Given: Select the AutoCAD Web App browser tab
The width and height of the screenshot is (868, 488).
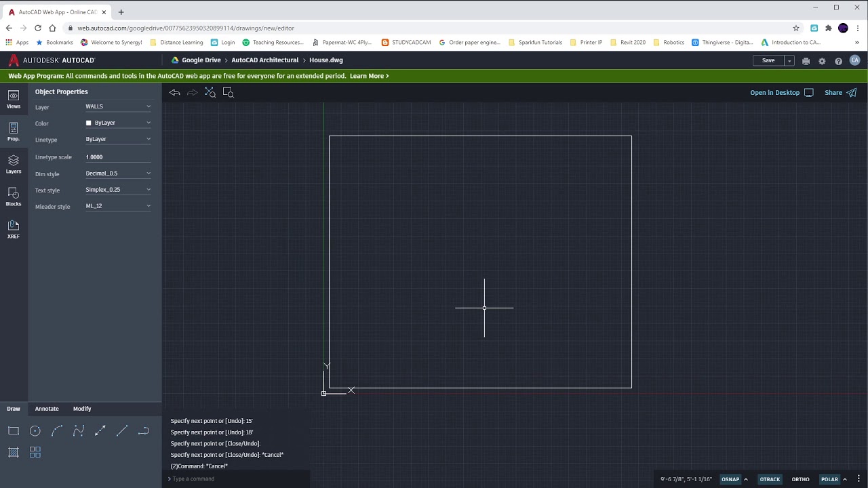Looking at the screenshot, I should coord(57,12).
